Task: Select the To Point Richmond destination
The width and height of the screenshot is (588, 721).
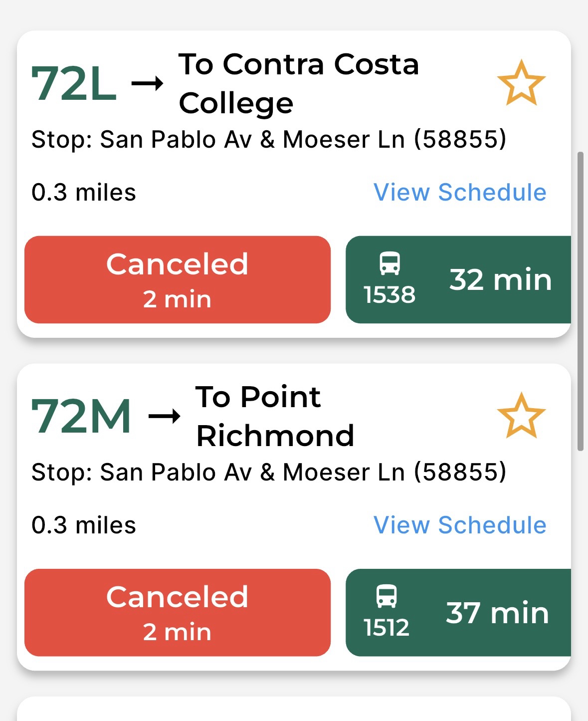Action: coord(275,416)
